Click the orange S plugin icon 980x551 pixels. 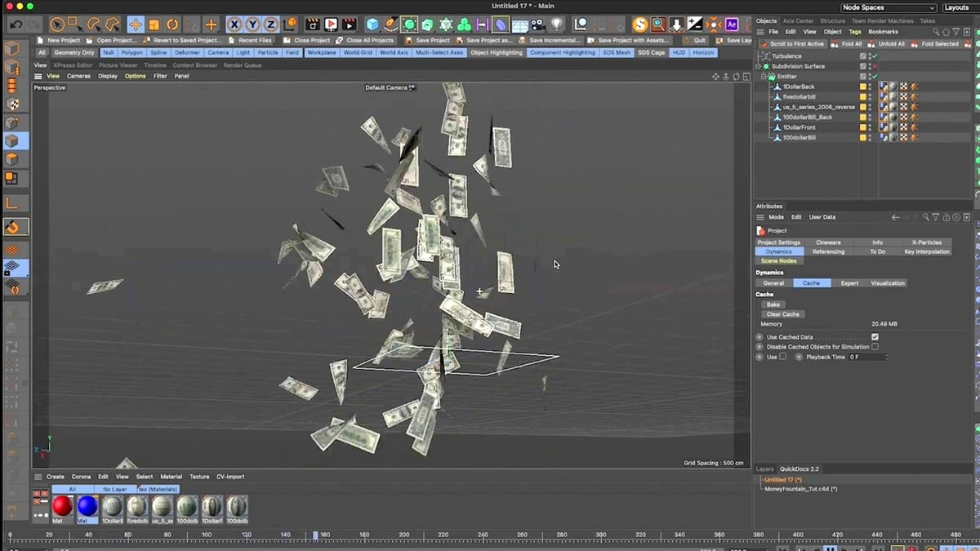coord(639,24)
